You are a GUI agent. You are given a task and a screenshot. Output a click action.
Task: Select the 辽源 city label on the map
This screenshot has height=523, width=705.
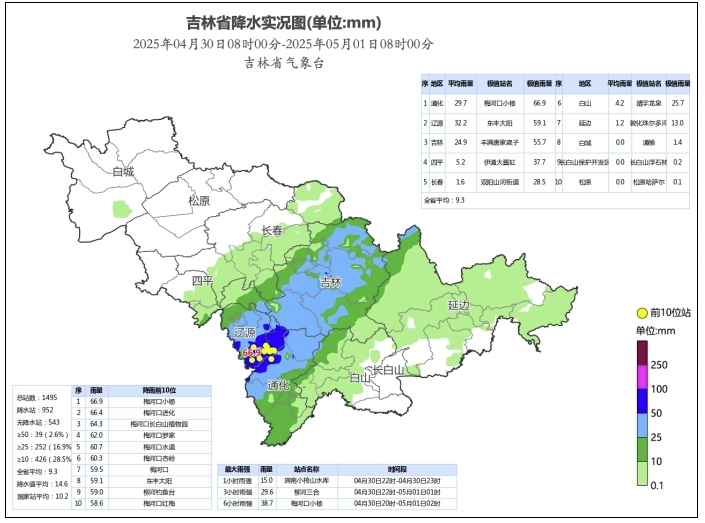click(x=244, y=332)
